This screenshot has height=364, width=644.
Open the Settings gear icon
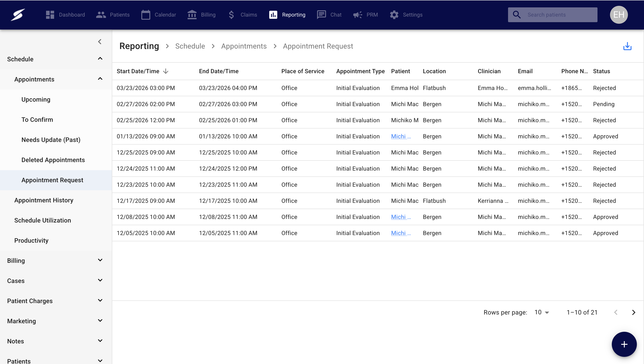pyautogui.click(x=394, y=15)
